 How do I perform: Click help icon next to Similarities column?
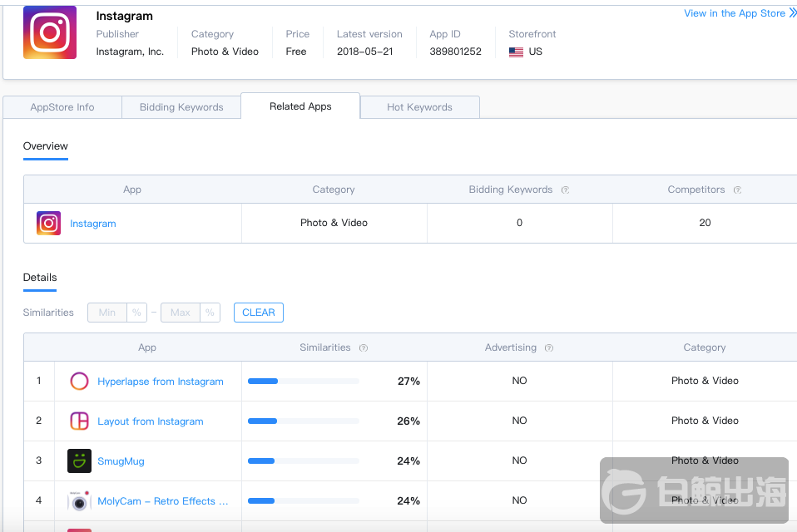(x=363, y=347)
